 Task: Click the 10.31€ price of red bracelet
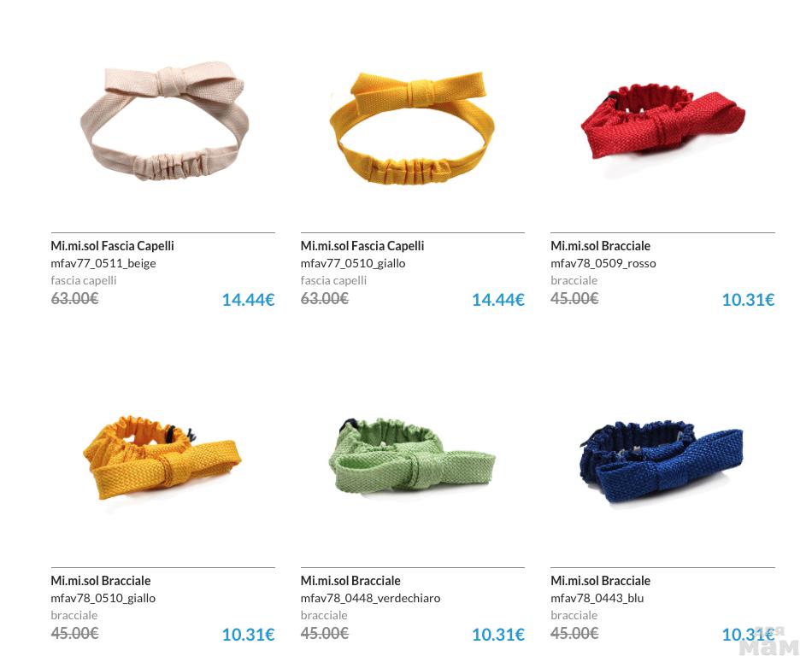(x=748, y=300)
